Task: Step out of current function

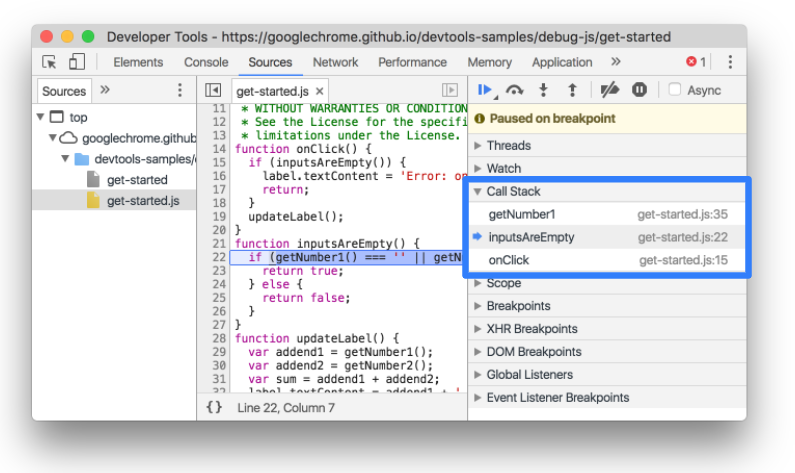Action: click(572, 90)
